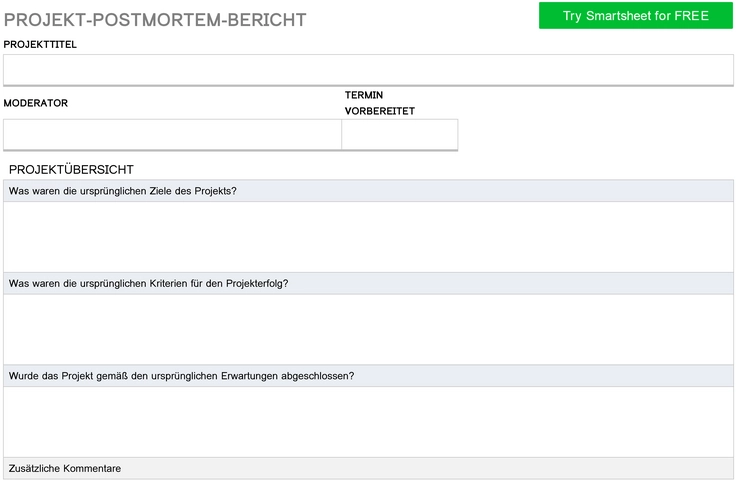Select the TERMIN VORBEREITET label
This screenshot has height=481, width=736.
pos(380,103)
